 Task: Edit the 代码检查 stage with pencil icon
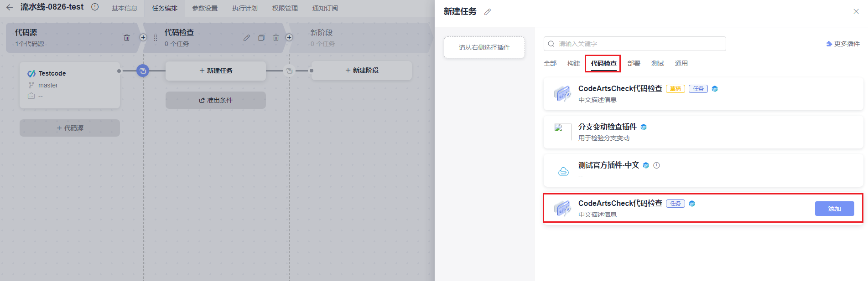[246, 38]
